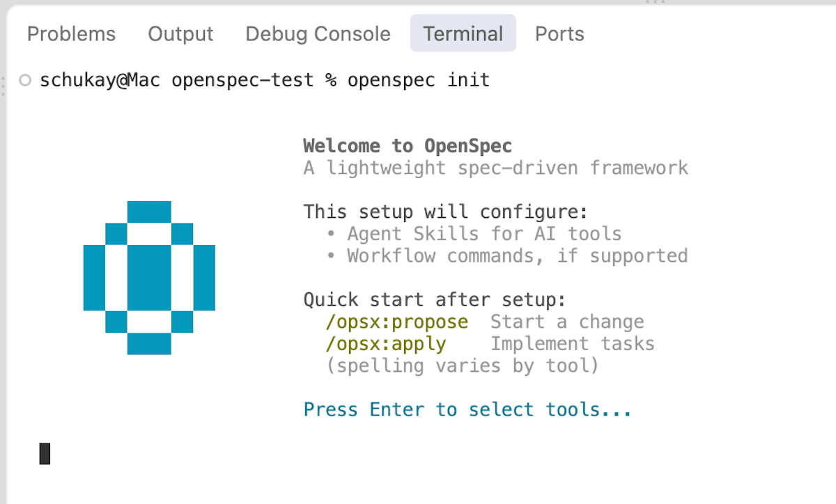Click the circle prompt marker before schukay@Mac
The width and height of the screenshot is (836, 504).
point(26,80)
